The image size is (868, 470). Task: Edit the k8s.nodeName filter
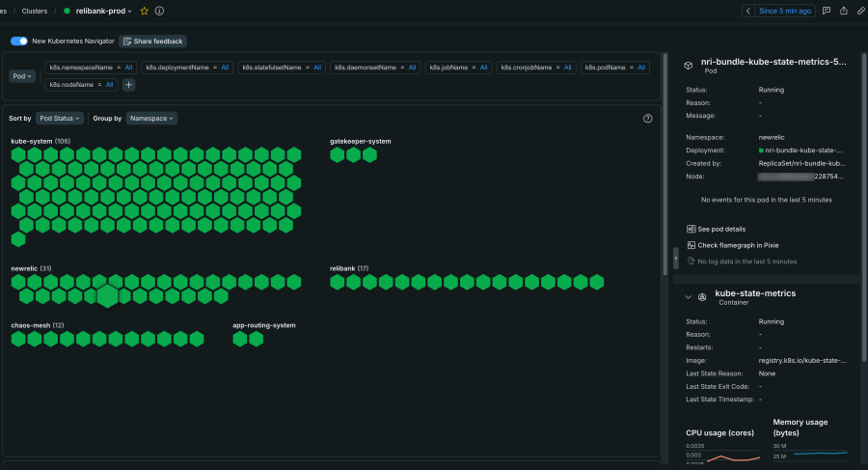click(x=81, y=85)
